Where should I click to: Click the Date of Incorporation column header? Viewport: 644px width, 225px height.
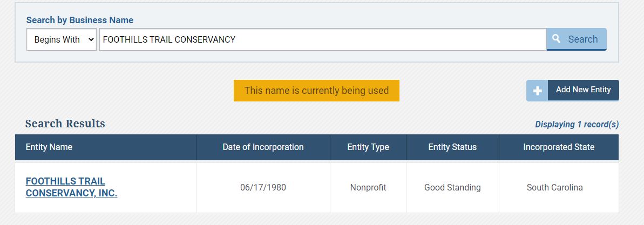[263, 147]
